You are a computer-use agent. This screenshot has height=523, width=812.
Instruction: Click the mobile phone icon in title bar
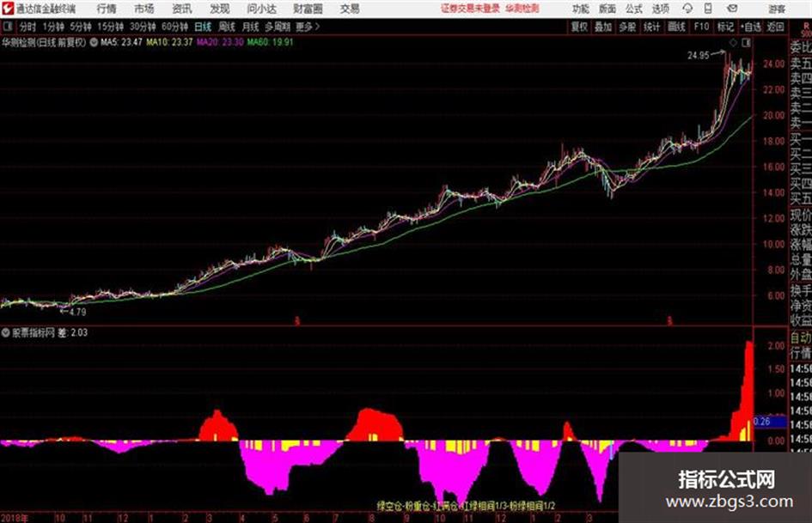coord(708,9)
